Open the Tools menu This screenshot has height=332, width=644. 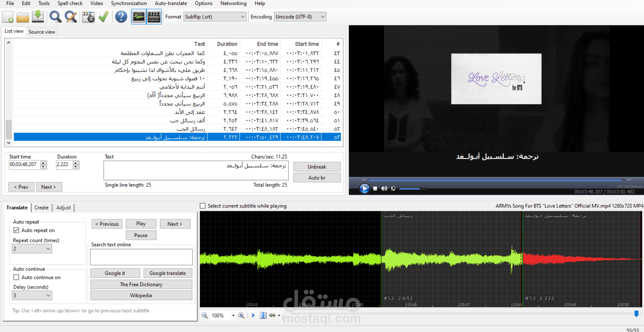click(44, 3)
